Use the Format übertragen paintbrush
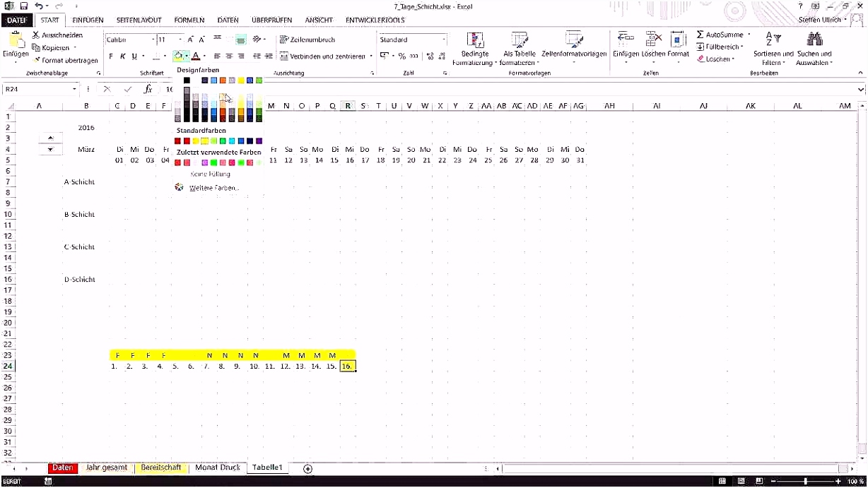The image size is (868, 488). pos(36,61)
